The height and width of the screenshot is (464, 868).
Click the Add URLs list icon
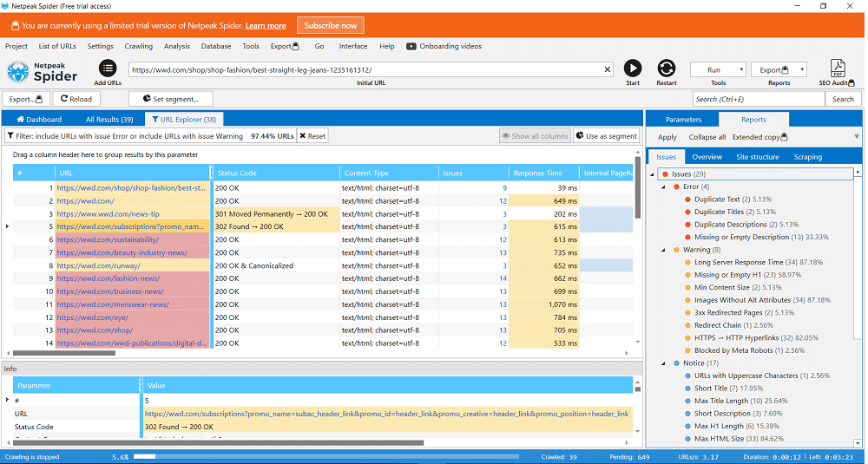tap(108, 69)
